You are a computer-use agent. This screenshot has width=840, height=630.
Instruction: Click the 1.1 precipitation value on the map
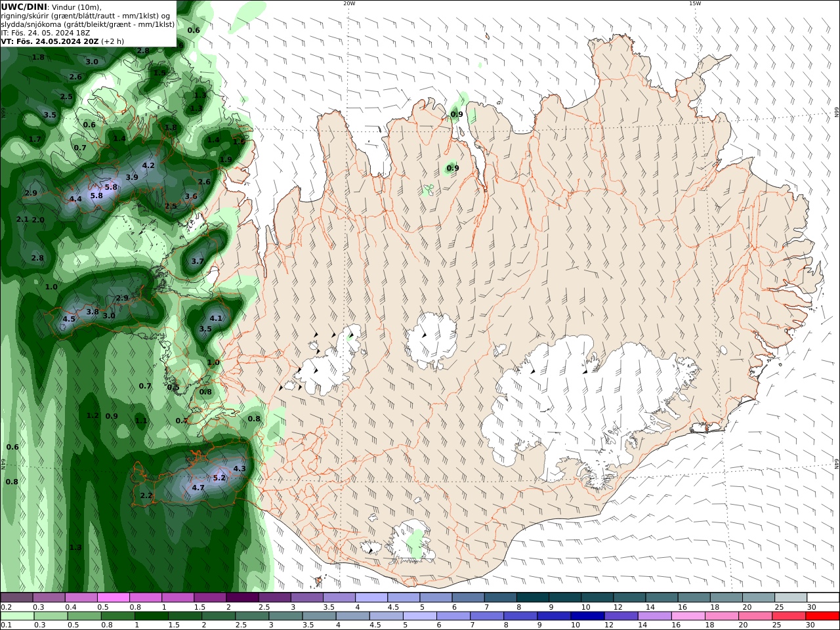coord(141,421)
